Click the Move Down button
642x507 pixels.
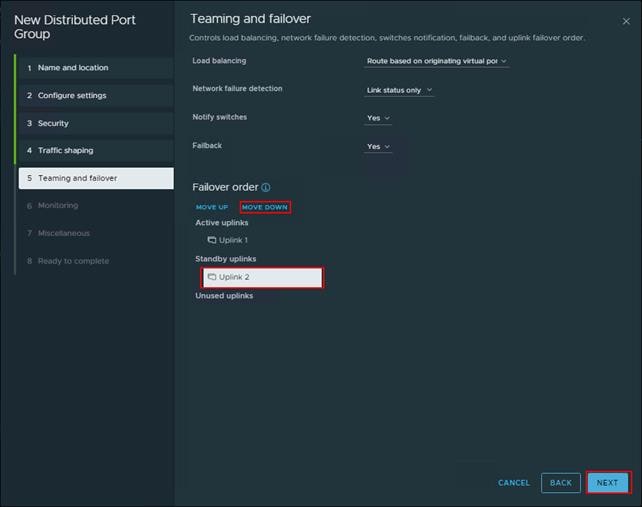265,207
